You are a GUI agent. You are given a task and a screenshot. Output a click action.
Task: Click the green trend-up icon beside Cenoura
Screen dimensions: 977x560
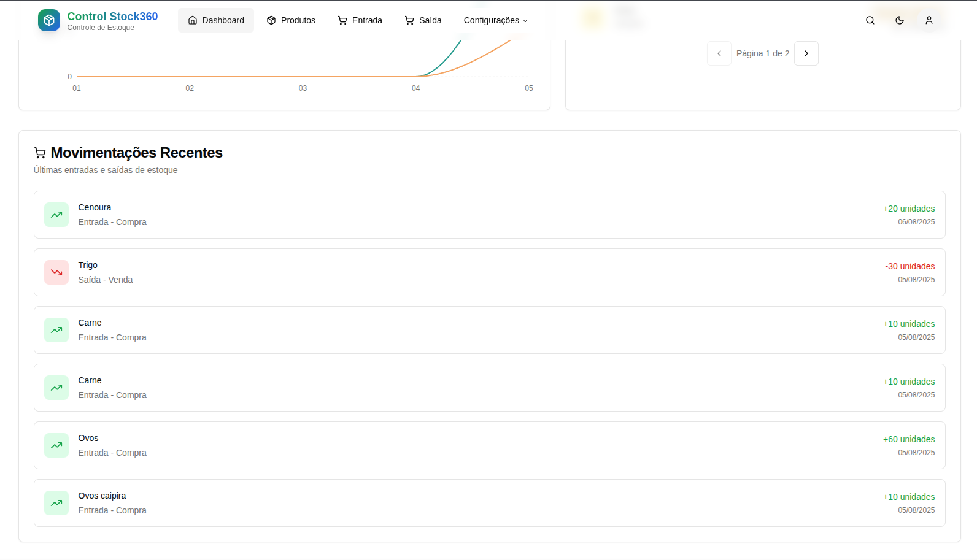[x=56, y=215]
